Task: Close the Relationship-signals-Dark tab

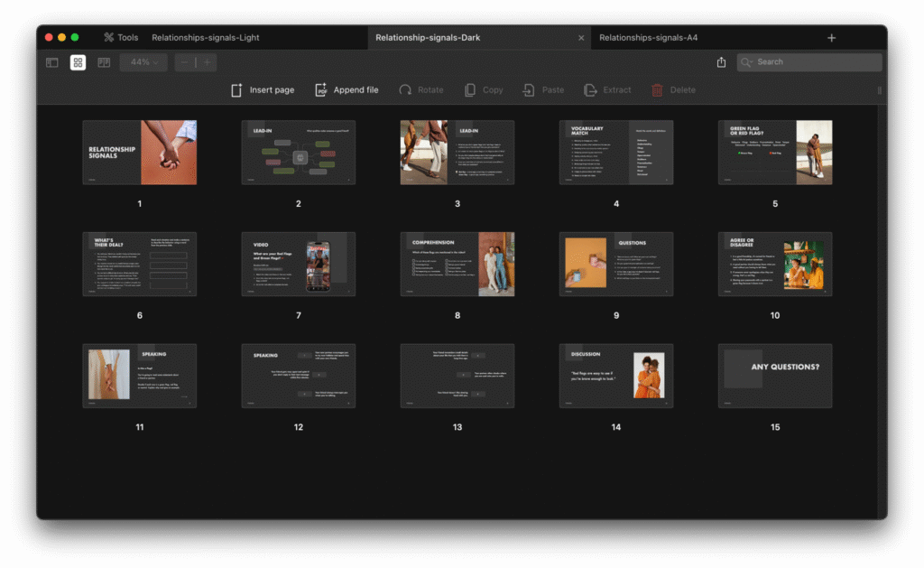Action: click(x=581, y=38)
